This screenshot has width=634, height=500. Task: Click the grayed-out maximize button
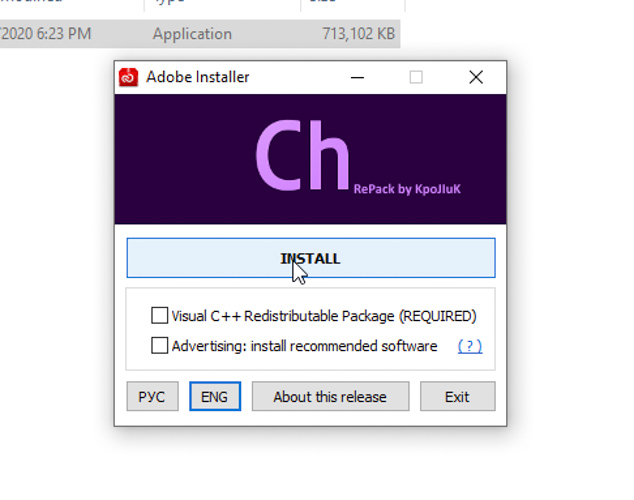[416, 77]
